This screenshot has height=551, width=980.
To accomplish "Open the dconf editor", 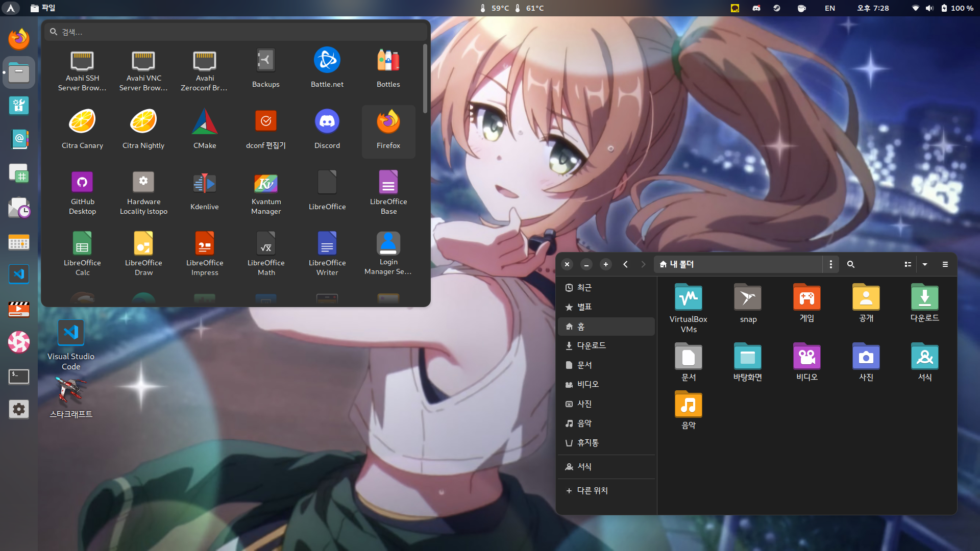I will tap(266, 131).
